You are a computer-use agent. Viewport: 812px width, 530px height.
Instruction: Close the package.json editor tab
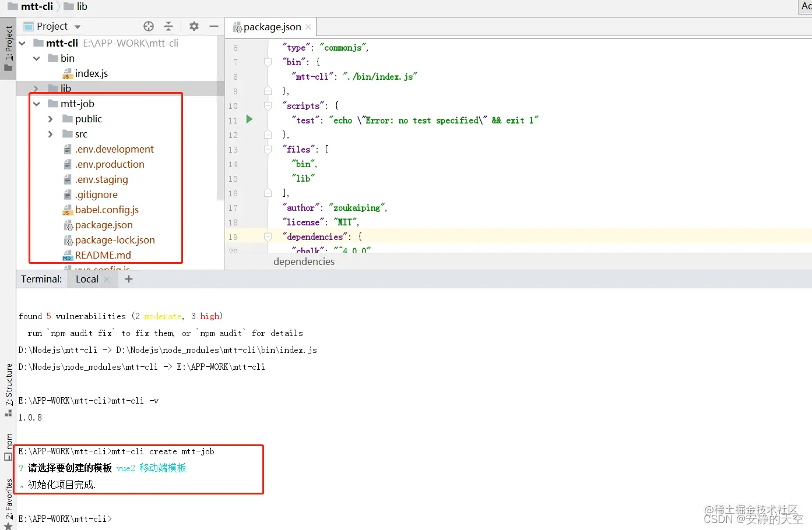point(308,27)
